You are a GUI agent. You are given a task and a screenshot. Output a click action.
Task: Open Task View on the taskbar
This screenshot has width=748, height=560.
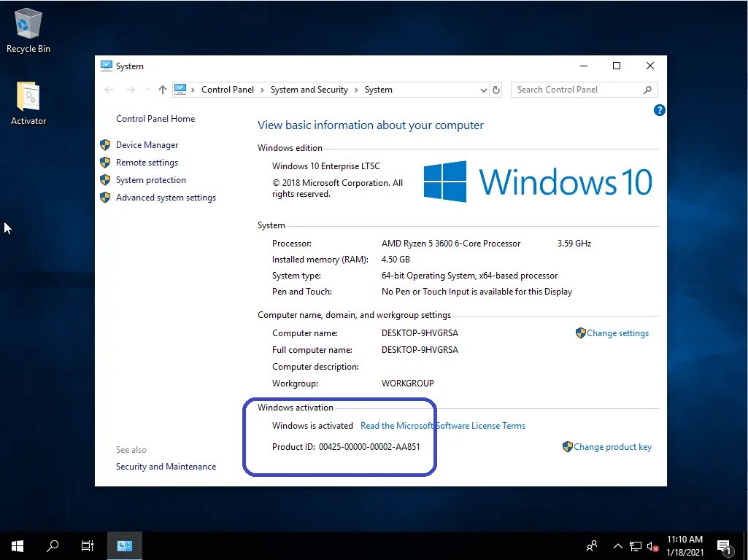click(x=88, y=545)
